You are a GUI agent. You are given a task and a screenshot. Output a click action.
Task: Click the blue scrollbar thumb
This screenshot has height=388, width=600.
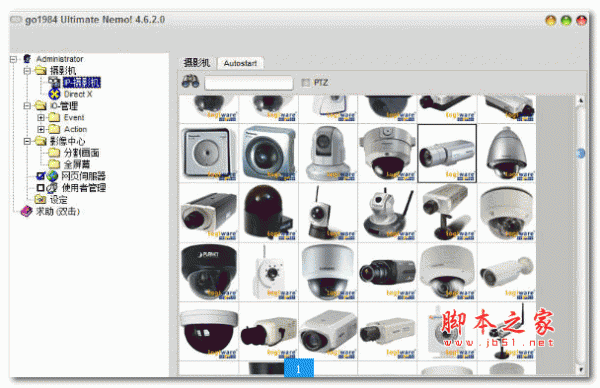pos(581,153)
